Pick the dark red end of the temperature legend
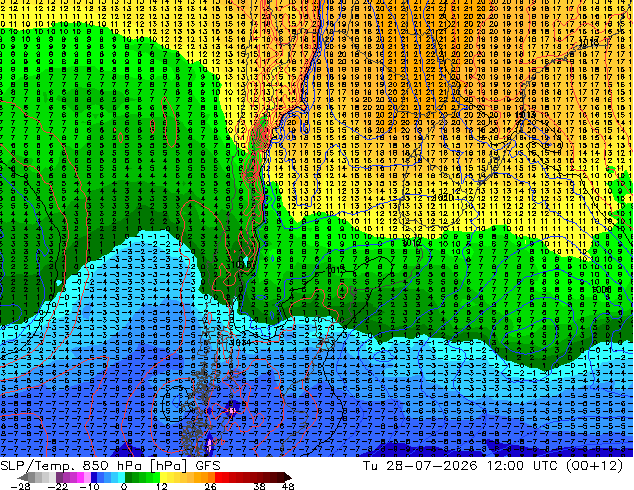 (x=284, y=477)
